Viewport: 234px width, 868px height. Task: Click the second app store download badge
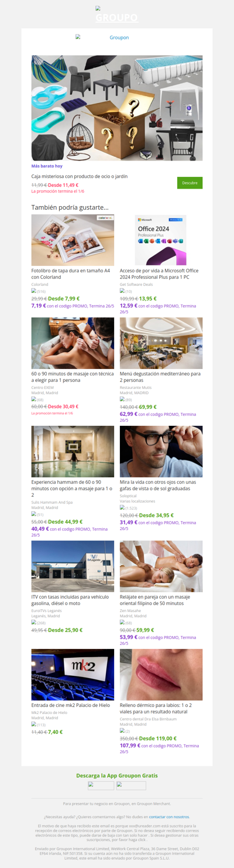131,785
